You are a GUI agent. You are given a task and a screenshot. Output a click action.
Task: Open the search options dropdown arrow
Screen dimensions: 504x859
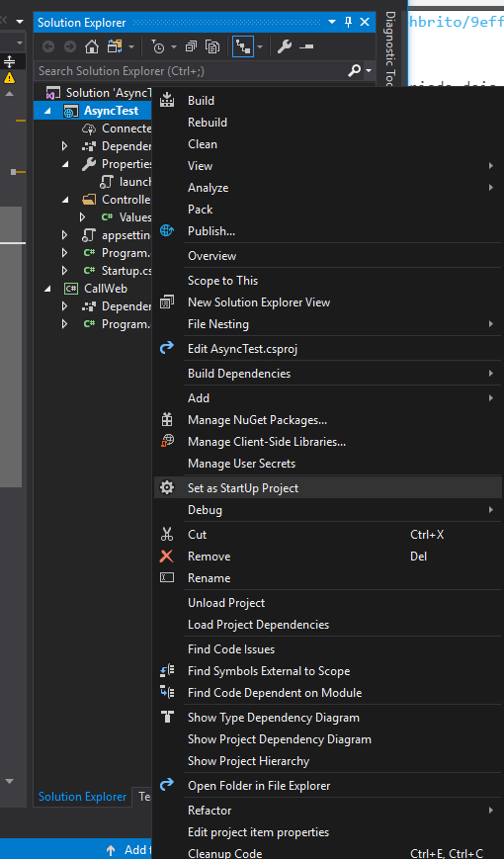[369, 70]
